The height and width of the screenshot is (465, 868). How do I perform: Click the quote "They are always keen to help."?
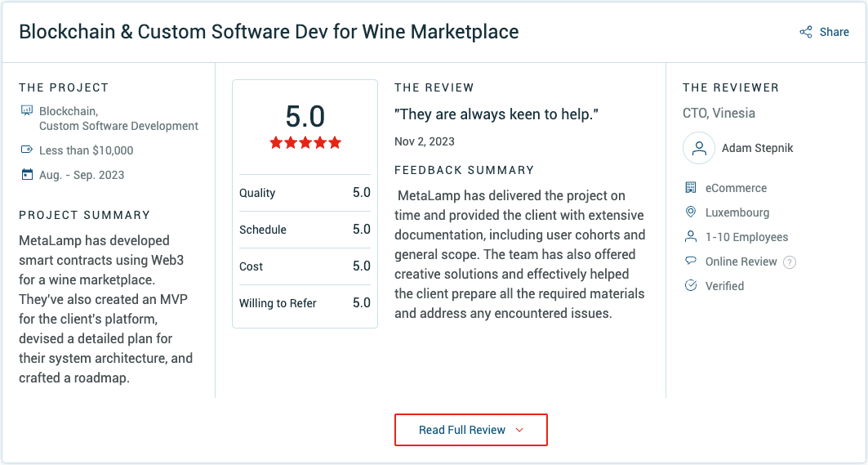coord(496,114)
